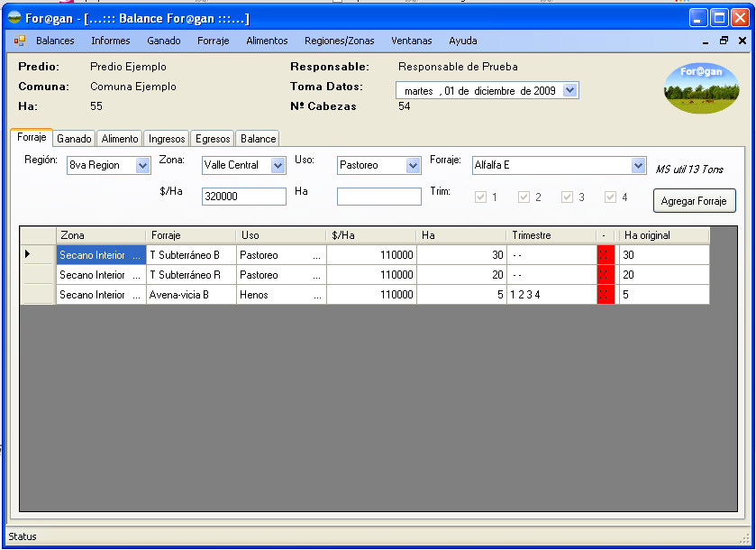The width and height of the screenshot is (756, 550).
Task: Click red delete icon for T Subterráneo R
Action: (606, 275)
